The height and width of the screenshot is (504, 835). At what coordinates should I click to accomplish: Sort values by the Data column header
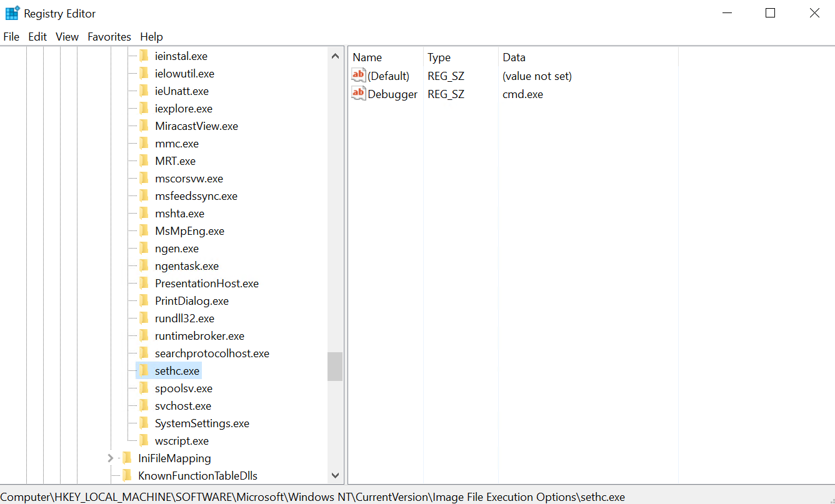tap(588, 57)
